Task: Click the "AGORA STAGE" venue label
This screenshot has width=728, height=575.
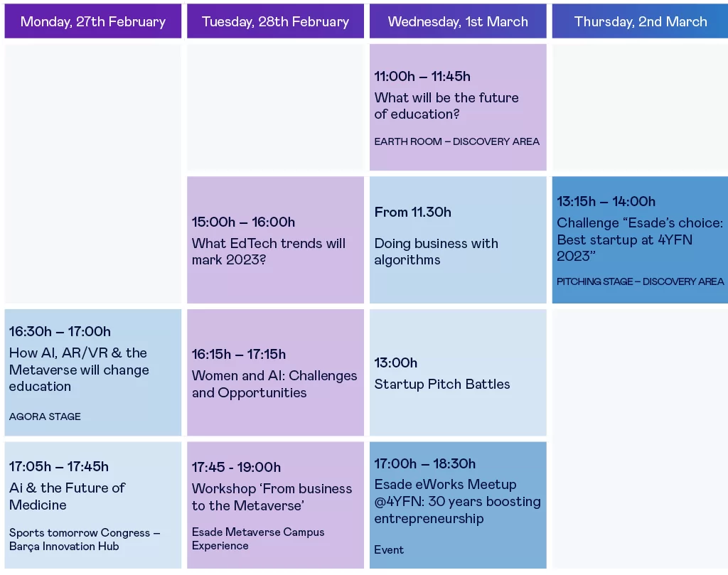Action: (45, 417)
